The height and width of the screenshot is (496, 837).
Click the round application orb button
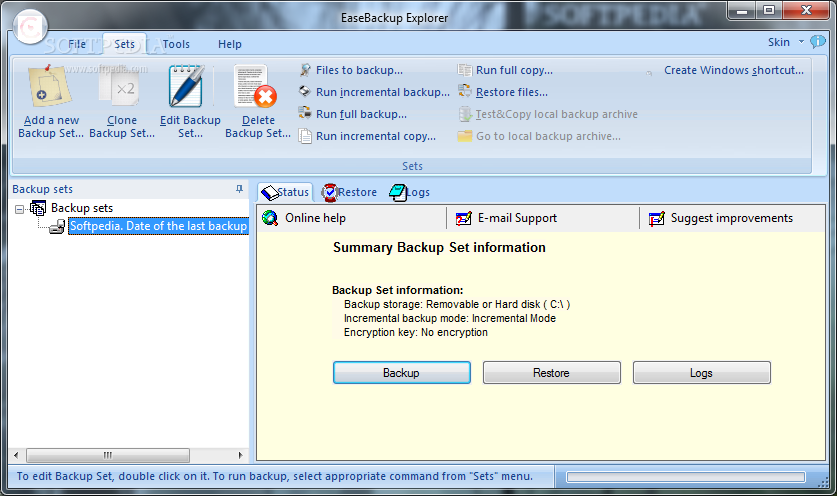30,26
